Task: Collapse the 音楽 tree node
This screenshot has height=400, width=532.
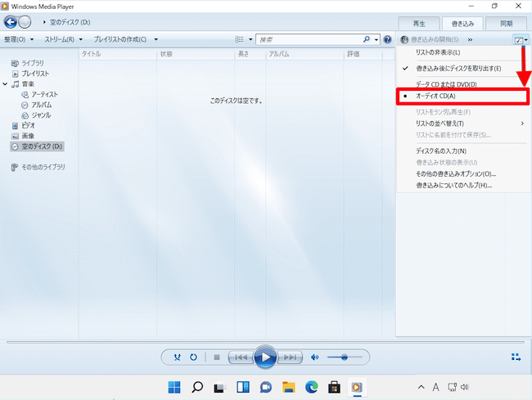Action: pyautogui.click(x=5, y=83)
